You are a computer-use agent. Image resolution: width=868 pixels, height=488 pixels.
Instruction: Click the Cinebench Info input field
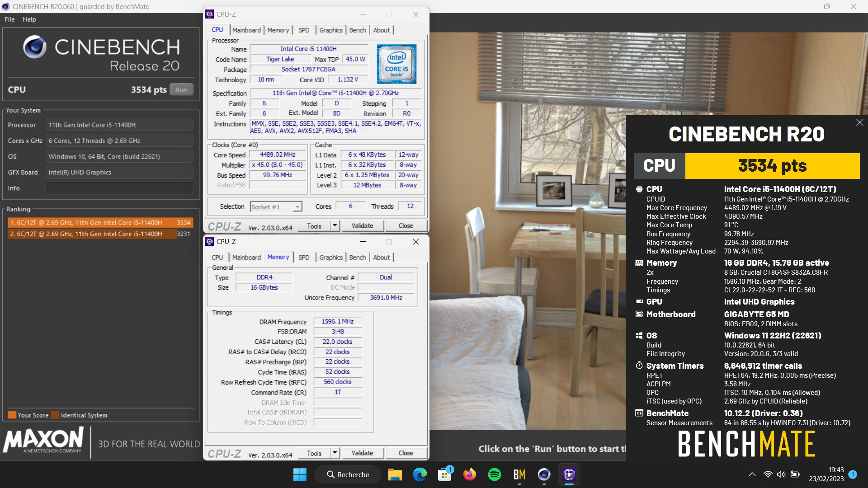tap(119, 188)
